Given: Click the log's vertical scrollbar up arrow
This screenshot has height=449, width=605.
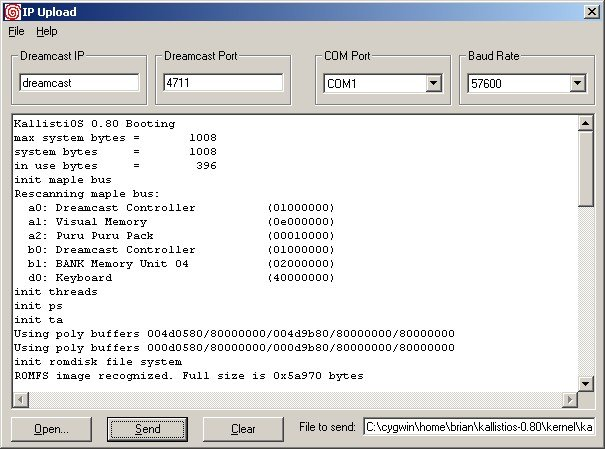Looking at the screenshot, I should tap(585, 123).
